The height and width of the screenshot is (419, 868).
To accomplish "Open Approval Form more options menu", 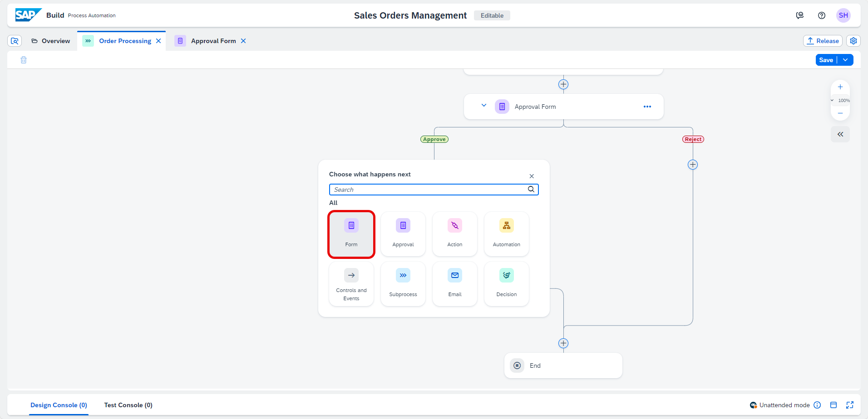I will point(647,107).
